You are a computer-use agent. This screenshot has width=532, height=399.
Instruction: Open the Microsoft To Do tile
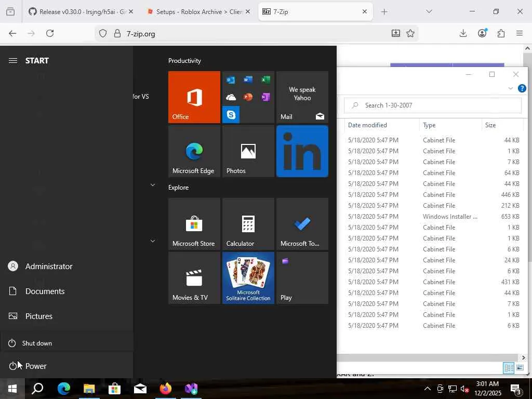[302, 224]
